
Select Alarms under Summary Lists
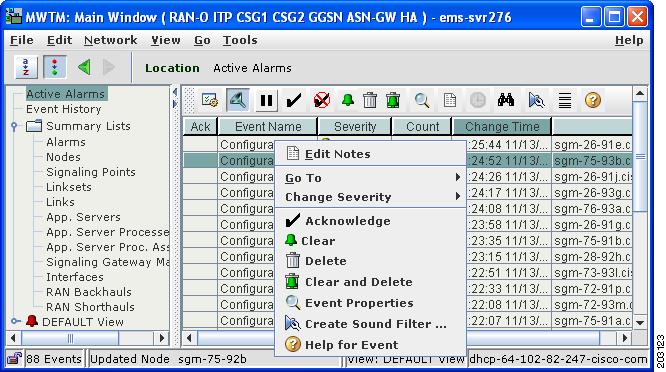coord(66,142)
